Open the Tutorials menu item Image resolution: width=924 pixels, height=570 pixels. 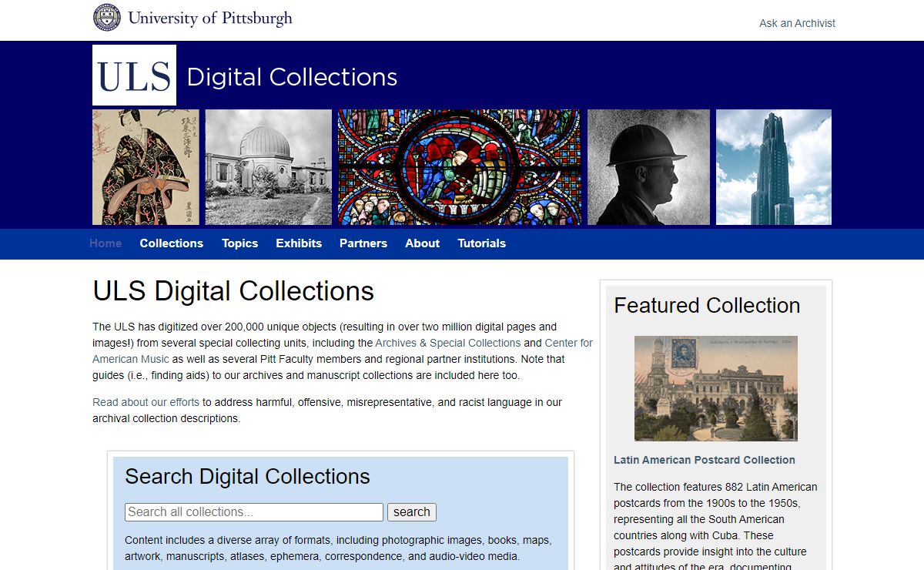tap(481, 243)
